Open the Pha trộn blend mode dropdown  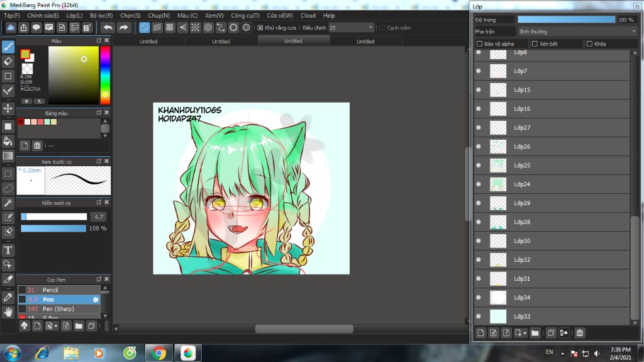577,31
